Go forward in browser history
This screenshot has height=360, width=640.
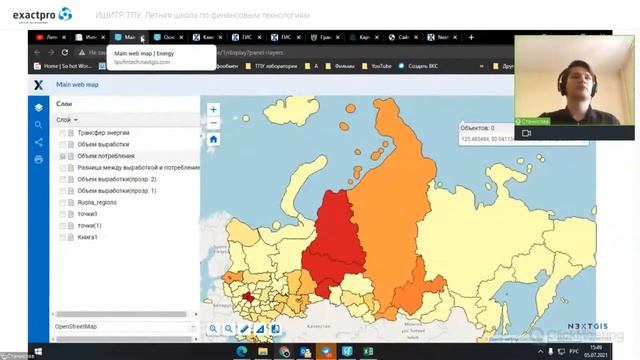51,52
